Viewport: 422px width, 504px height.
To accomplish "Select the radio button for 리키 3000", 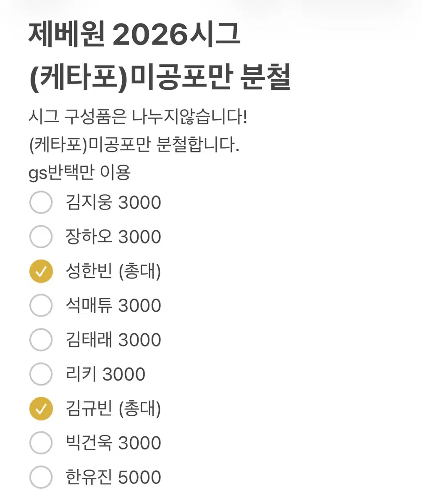I will pos(41,374).
